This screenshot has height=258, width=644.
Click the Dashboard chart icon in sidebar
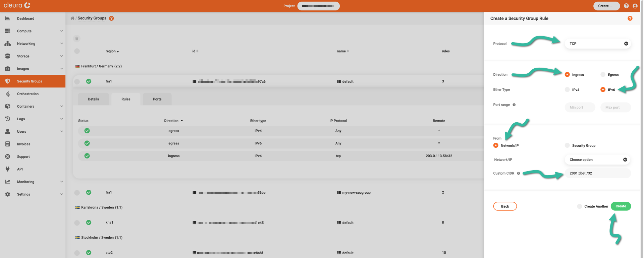[x=7, y=18]
